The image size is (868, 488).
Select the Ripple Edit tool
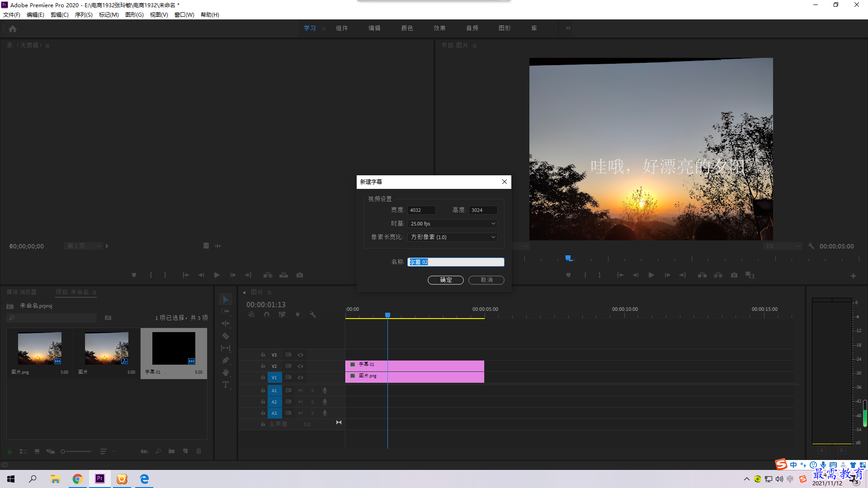click(226, 324)
